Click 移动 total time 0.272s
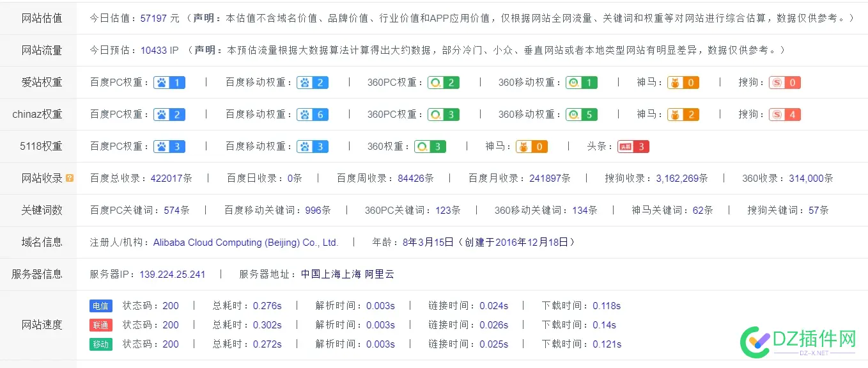Image resolution: width=868 pixels, height=368 pixels. coord(267,344)
